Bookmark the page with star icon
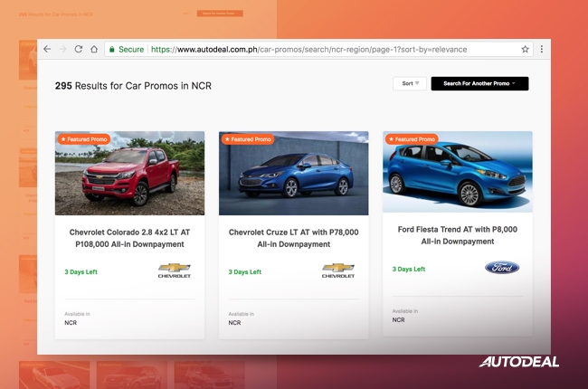This screenshot has height=389, width=588. (525, 49)
